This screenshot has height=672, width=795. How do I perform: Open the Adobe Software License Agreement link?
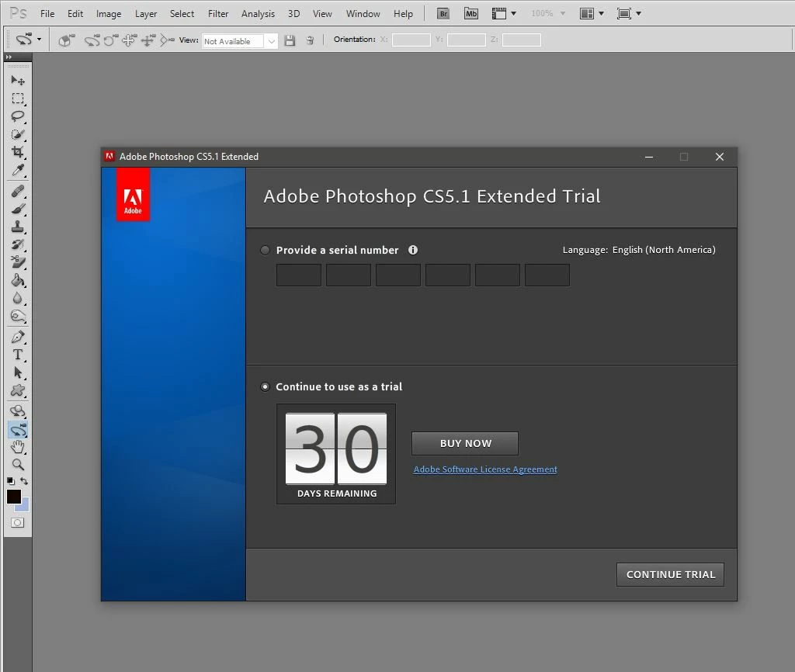click(485, 469)
